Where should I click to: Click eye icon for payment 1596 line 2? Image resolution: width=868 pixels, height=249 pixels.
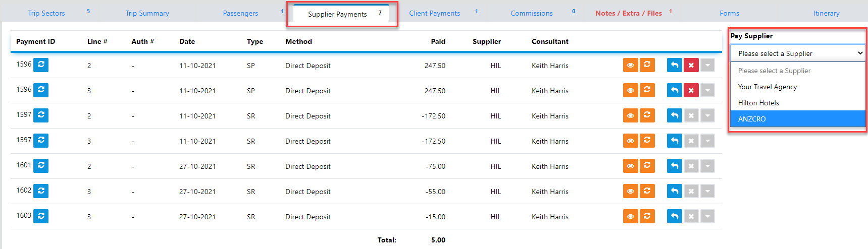[630, 65]
